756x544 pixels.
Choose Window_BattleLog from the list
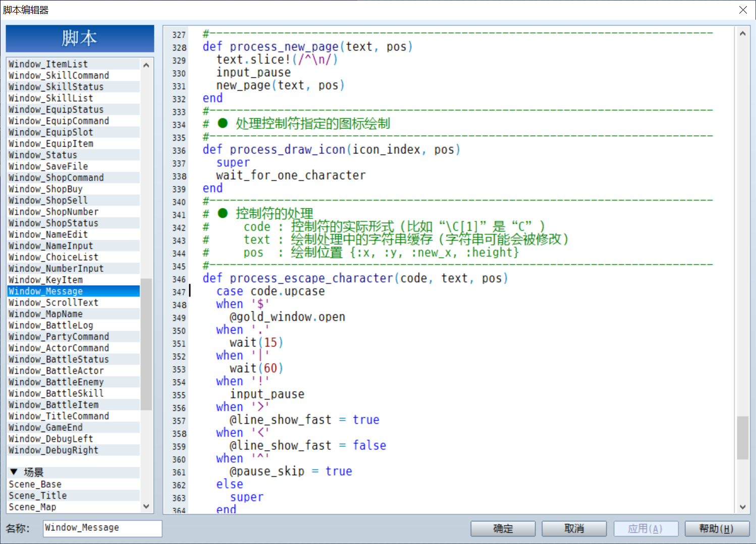(x=74, y=325)
